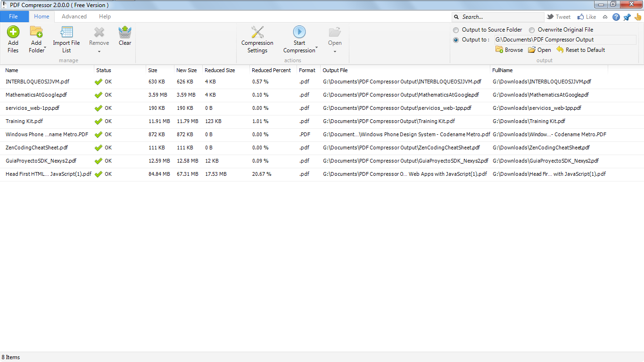Click the green check for ZenCodingCheatSheet.pdf

99,148
